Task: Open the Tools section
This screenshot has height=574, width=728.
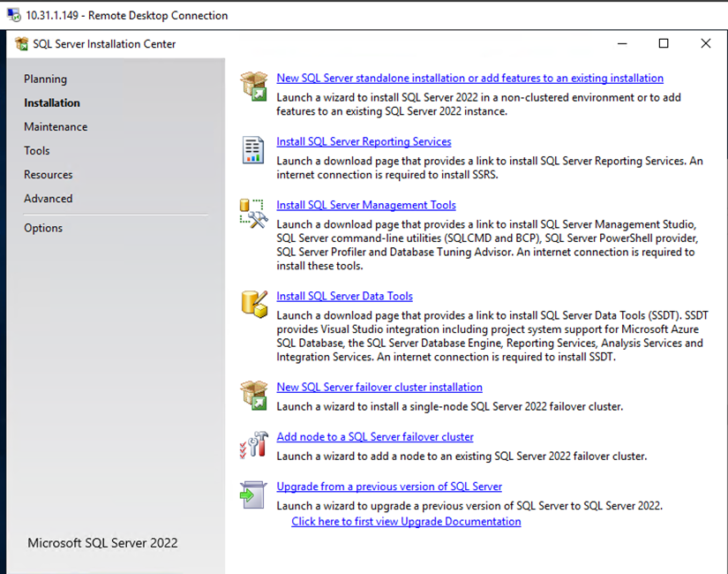Action: click(x=37, y=151)
